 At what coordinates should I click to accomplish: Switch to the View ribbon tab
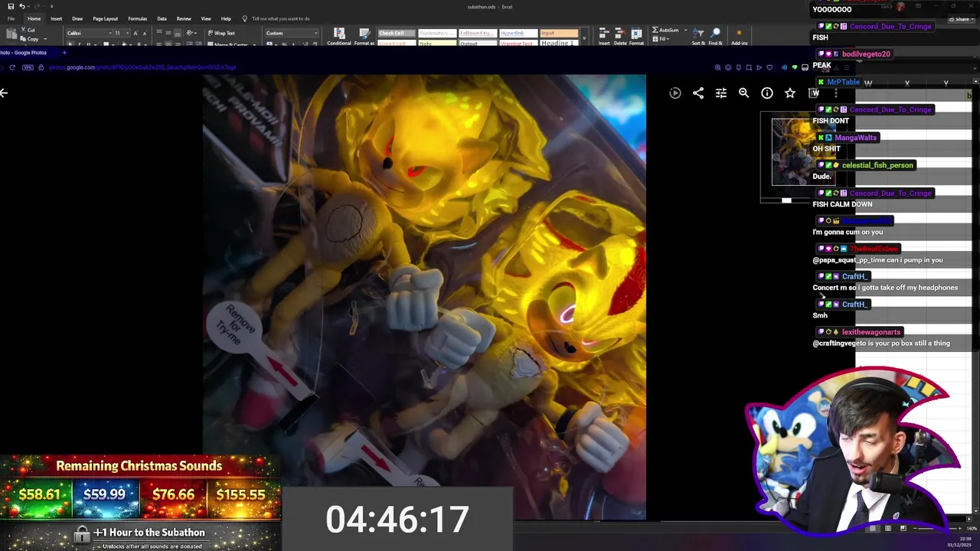(206, 18)
